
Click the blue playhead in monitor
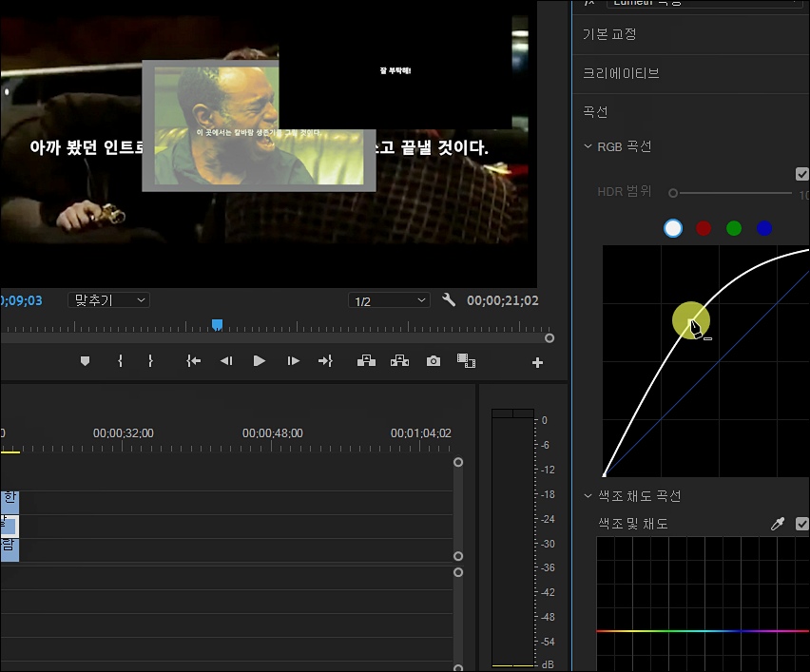click(x=218, y=325)
